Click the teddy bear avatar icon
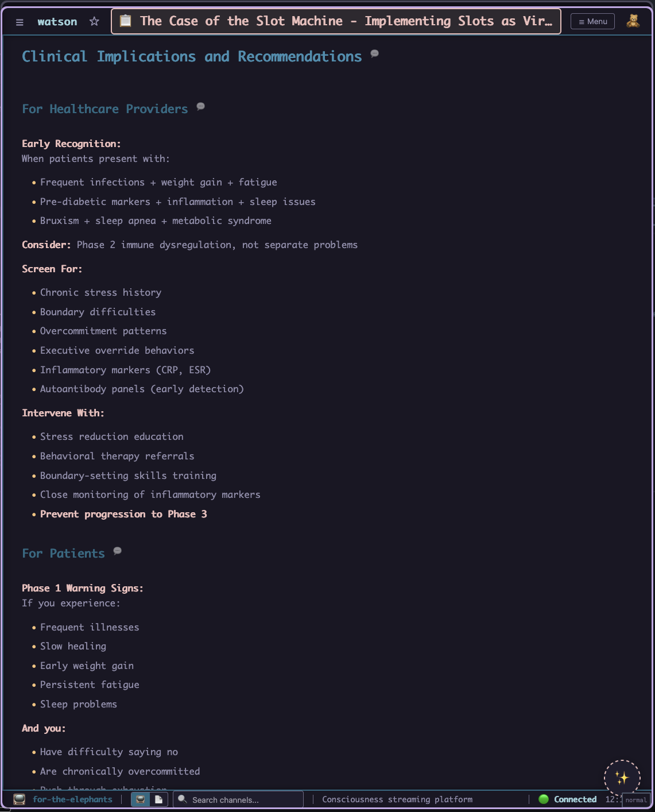The width and height of the screenshot is (655, 812). click(x=633, y=21)
